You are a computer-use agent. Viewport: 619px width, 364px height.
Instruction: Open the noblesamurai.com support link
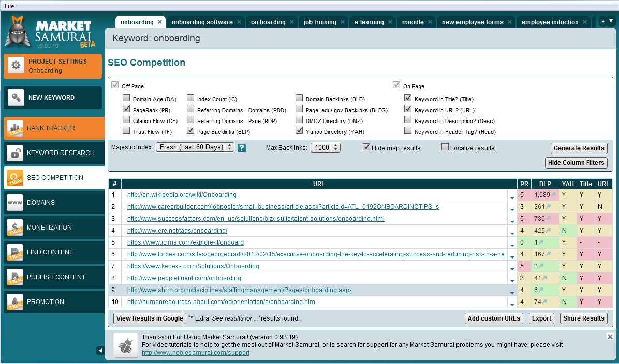pos(196,353)
